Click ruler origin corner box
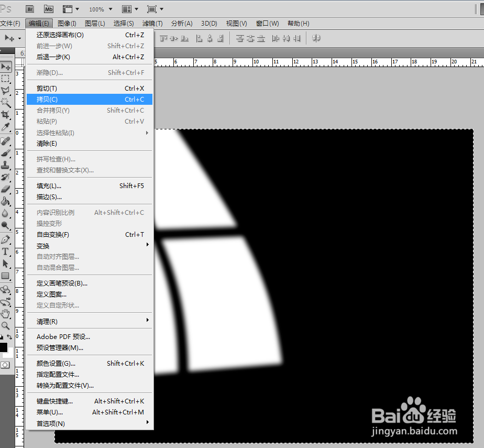Image resolution: width=484 pixels, height=448 pixels. click(19, 62)
